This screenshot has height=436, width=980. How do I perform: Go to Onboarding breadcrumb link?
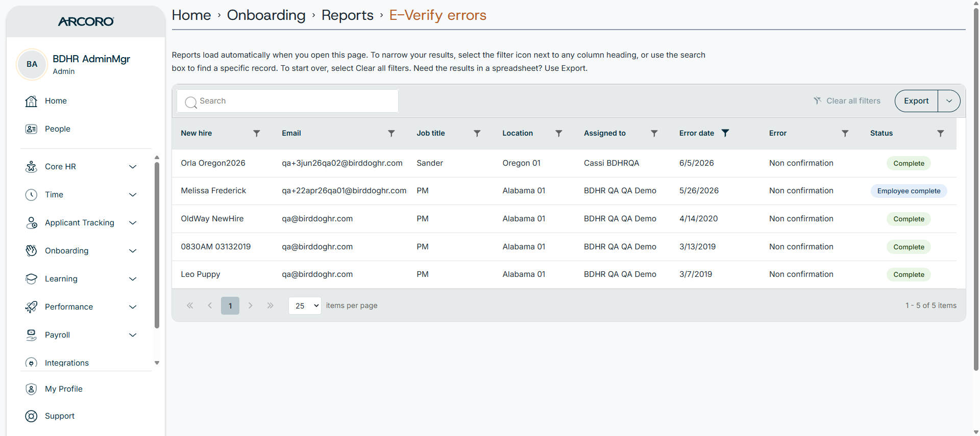point(266,15)
